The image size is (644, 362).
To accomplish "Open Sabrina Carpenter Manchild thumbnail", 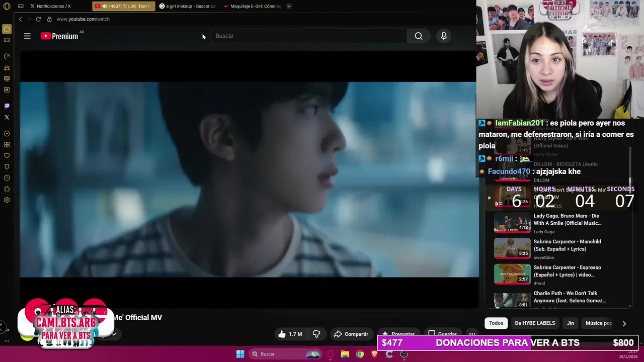I will pos(512,248).
